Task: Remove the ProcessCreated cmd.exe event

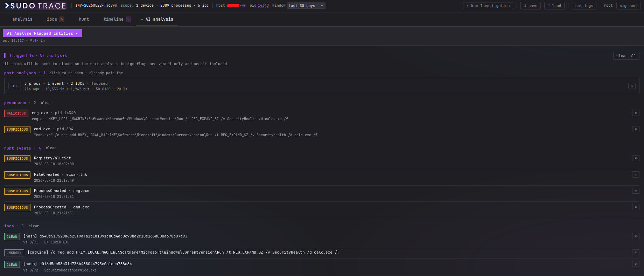Action: [636, 207]
